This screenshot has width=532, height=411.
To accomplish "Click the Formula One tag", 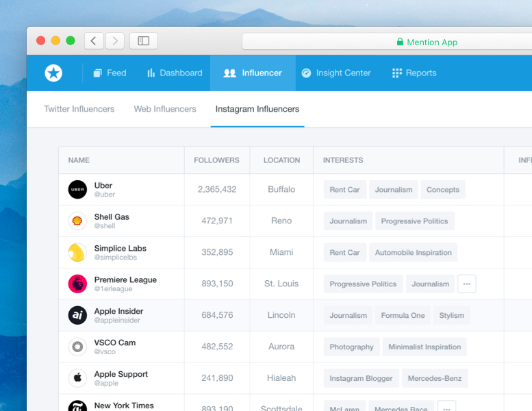I will (x=403, y=316).
